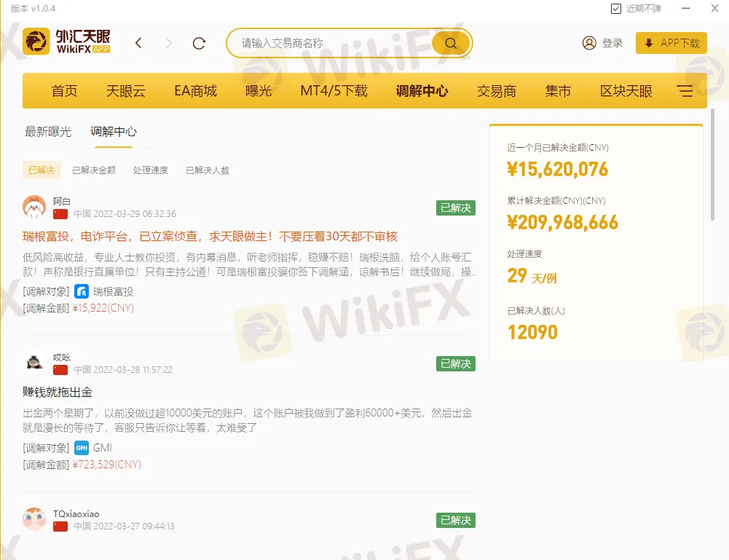Image resolution: width=729 pixels, height=560 pixels.
Task: Switch to the 最新曝光 tab
Action: pyautogui.click(x=48, y=132)
